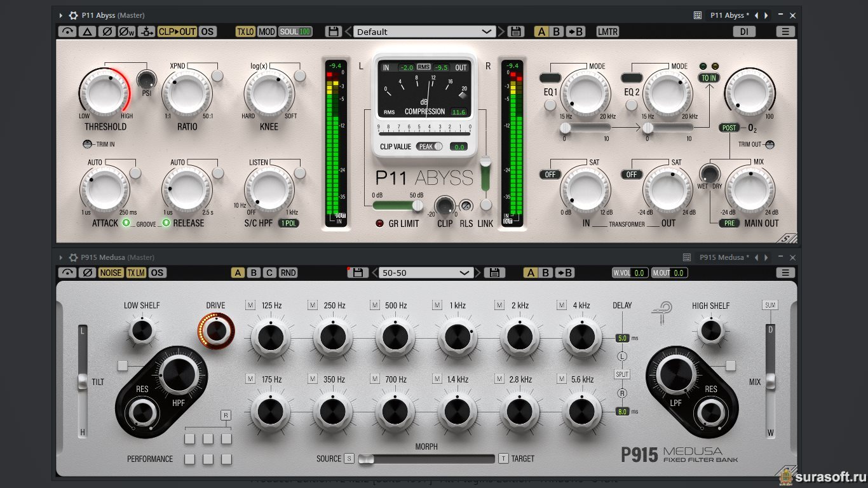Mute the 5.6 kHz band in Medusa
Image resolution: width=868 pixels, height=488 pixels.
(560, 379)
